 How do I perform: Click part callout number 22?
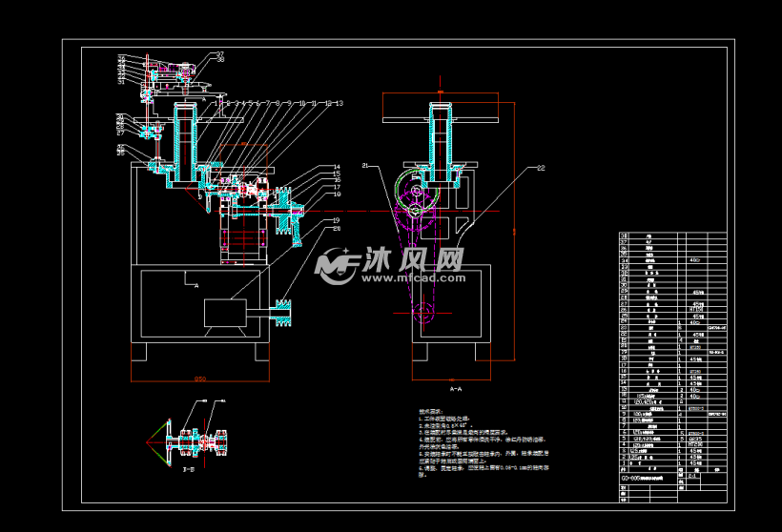(541, 168)
